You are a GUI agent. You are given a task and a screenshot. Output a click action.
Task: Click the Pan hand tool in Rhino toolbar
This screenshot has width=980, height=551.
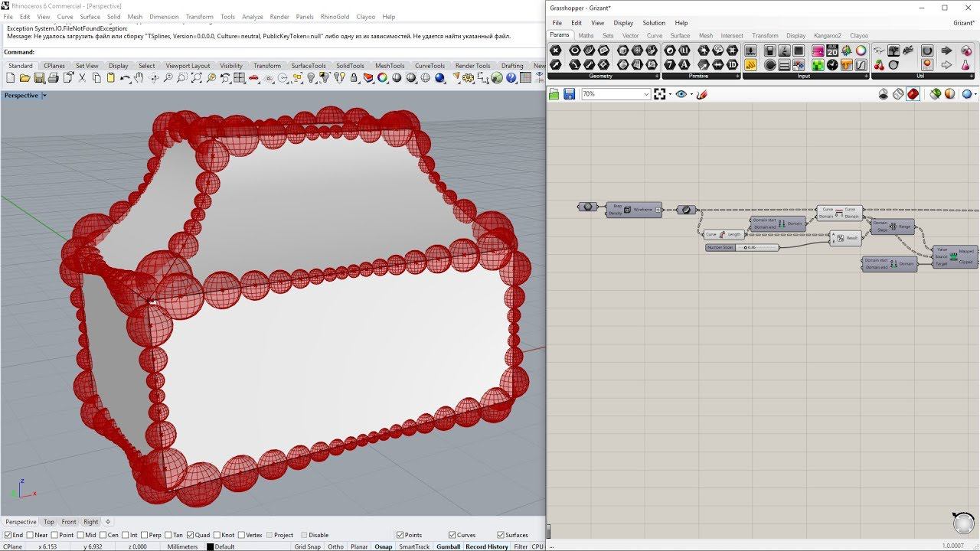pyautogui.click(x=139, y=78)
